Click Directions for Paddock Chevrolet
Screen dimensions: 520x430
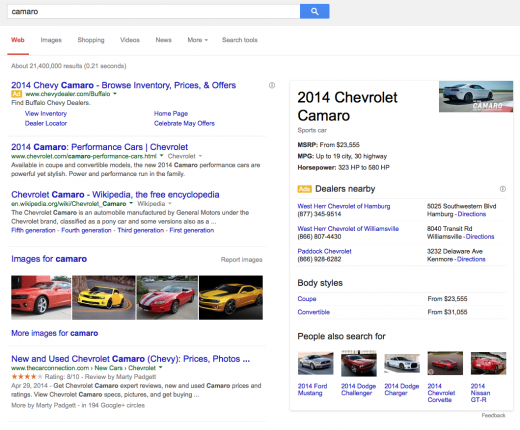coord(471,259)
